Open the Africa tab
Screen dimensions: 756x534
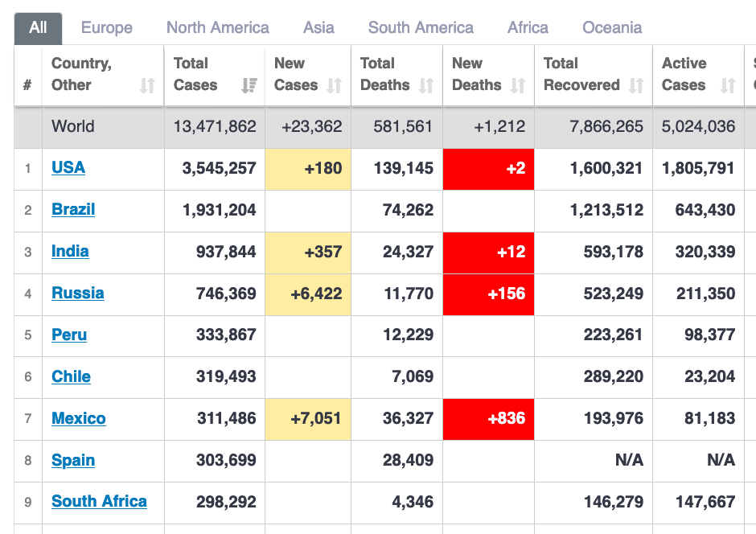(528, 28)
